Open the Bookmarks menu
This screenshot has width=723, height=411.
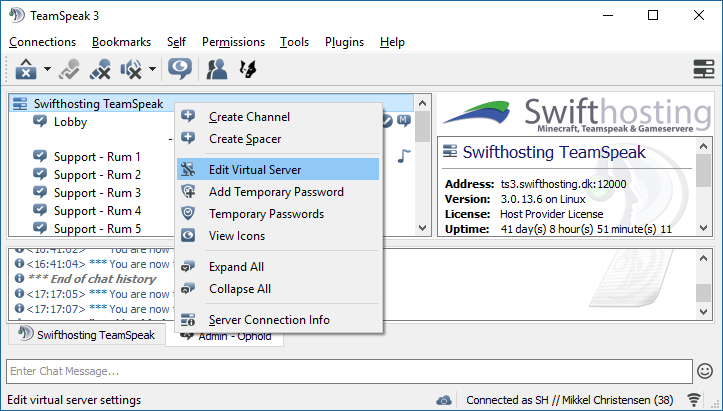[x=121, y=42]
